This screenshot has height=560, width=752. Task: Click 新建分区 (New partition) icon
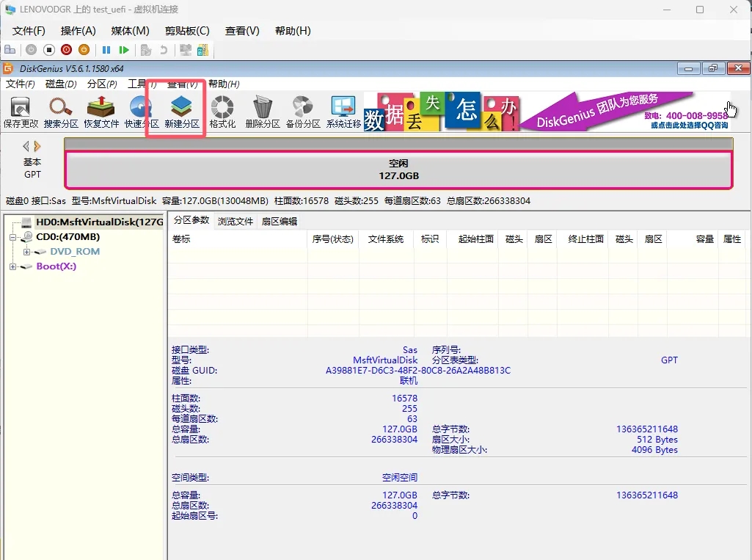click(x=182, y=112)
